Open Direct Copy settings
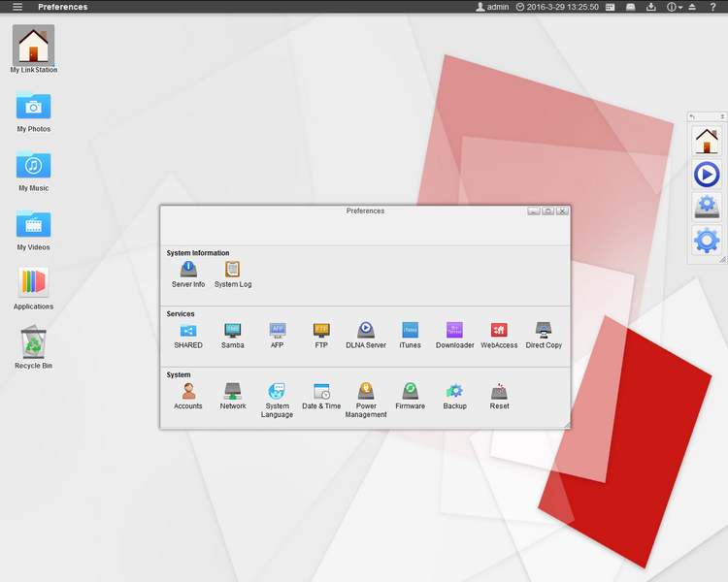The width and height of the screenshot is (728, 582). click(544, 331)
